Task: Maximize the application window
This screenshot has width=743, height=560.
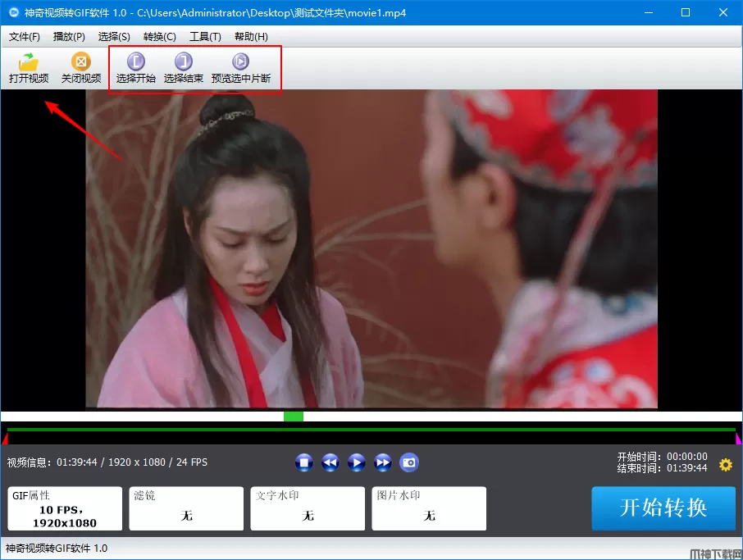Action: tap(686, 12)
